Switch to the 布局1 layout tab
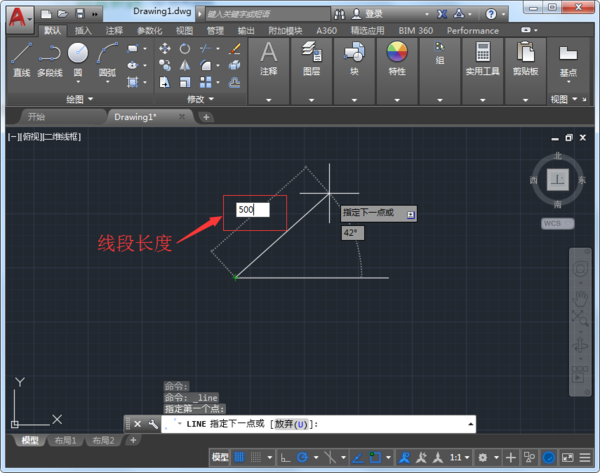Viewport: 600px width, 473px height. point(66,440)
